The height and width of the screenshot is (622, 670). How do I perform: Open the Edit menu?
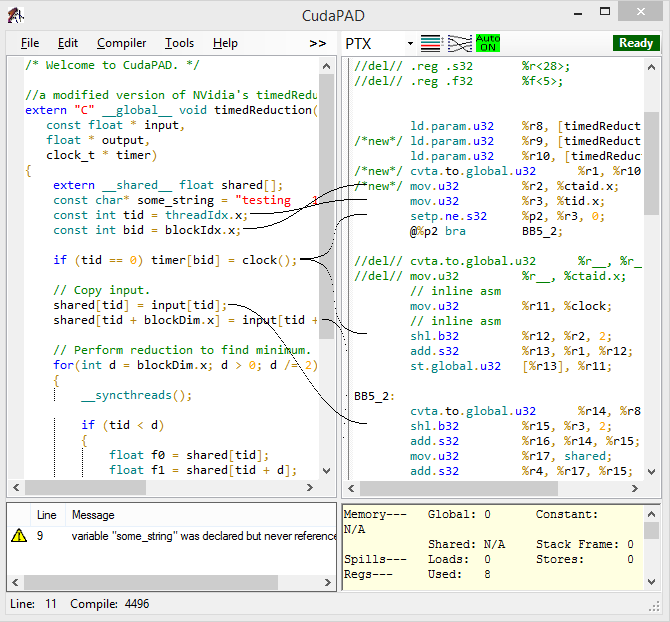pos(68,43)
